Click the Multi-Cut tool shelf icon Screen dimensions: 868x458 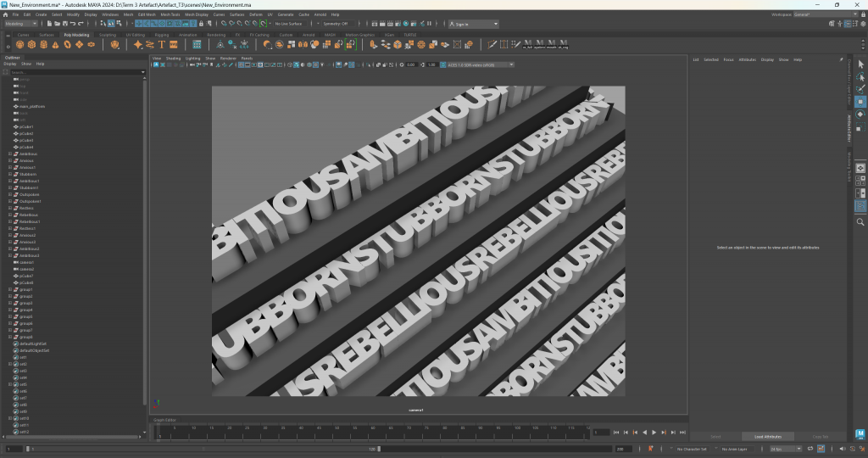(x=492, y=44)
